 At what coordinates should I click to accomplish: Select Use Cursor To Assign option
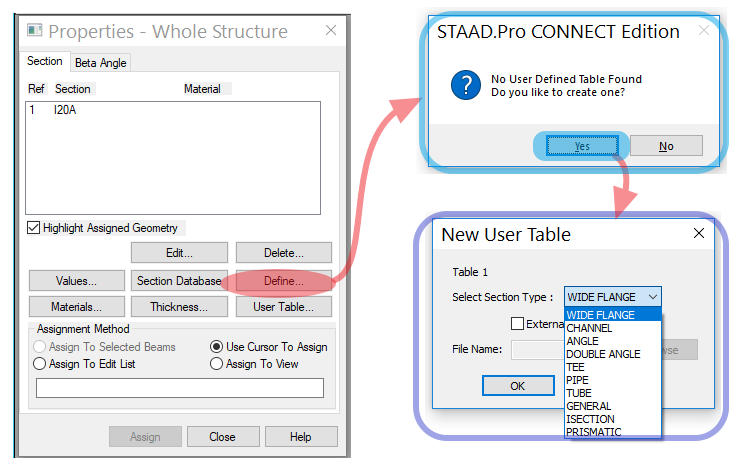pos(216,347)
